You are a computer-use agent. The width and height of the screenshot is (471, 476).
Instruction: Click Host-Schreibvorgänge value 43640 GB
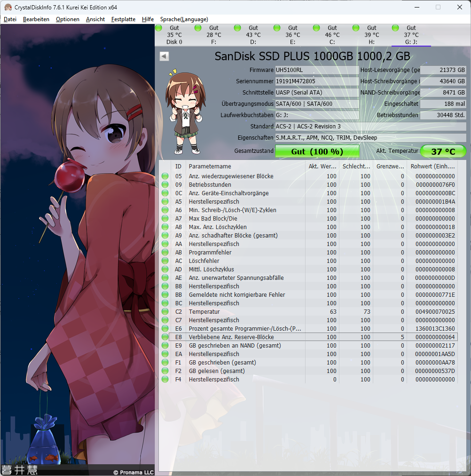443,81
